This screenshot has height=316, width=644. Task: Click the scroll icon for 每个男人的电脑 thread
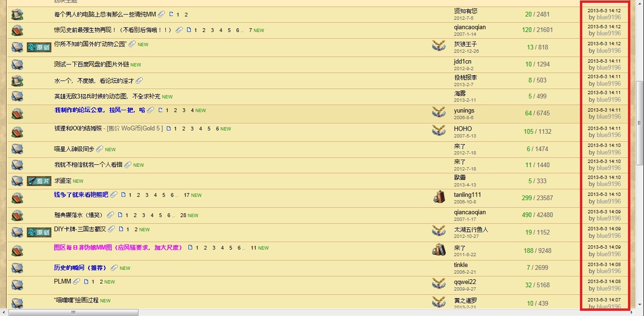[x=17, y=15]
